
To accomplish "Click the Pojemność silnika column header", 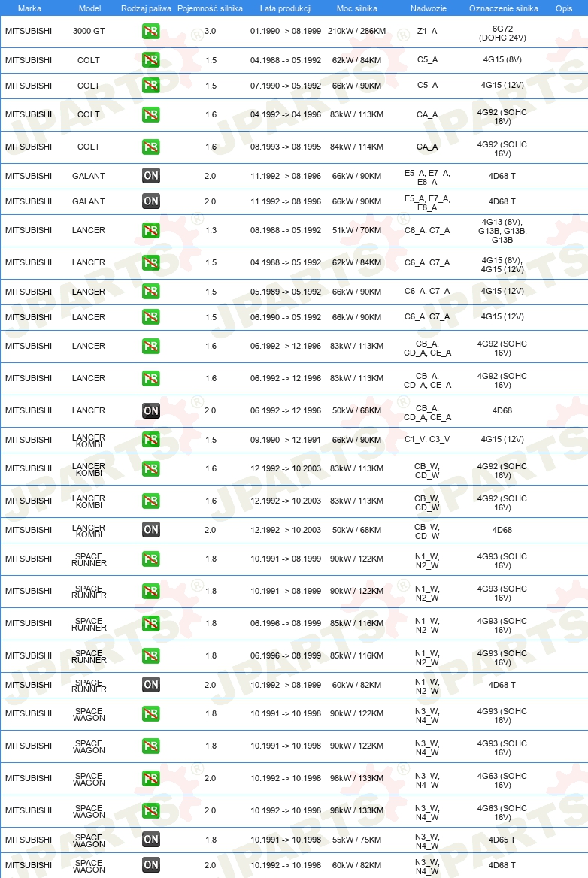I will pos(210,8).
